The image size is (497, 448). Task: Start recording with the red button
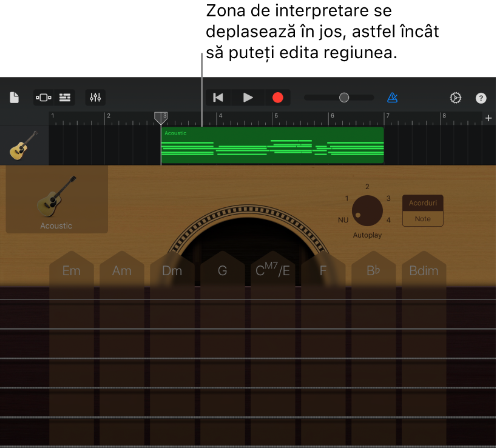(x=277, y=98)
